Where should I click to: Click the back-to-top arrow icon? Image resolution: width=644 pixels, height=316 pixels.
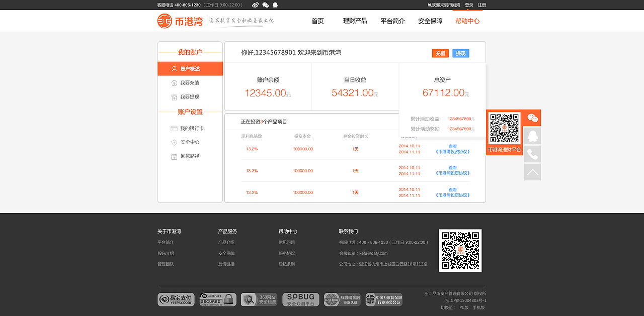coord(532,172)
